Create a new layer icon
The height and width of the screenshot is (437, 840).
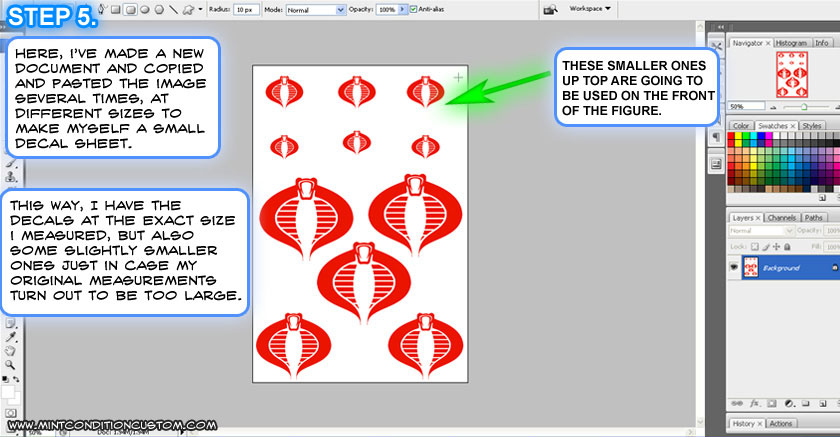click(822, 403)
